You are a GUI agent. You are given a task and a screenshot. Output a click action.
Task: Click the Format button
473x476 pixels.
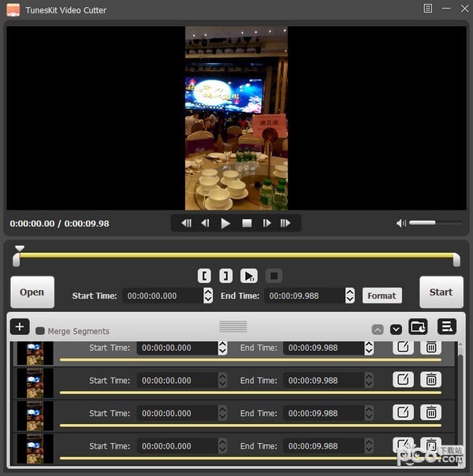click(x=382, y=296)
